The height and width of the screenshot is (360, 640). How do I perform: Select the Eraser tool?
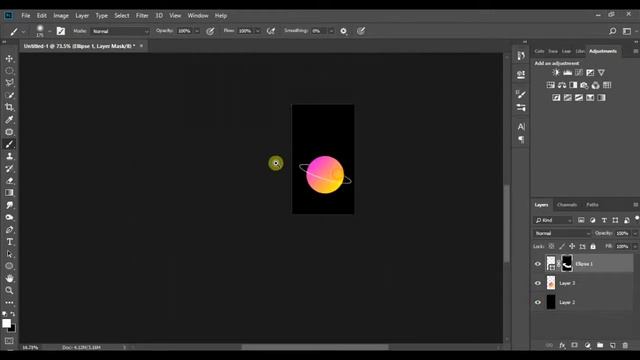[x=9, y=180]
